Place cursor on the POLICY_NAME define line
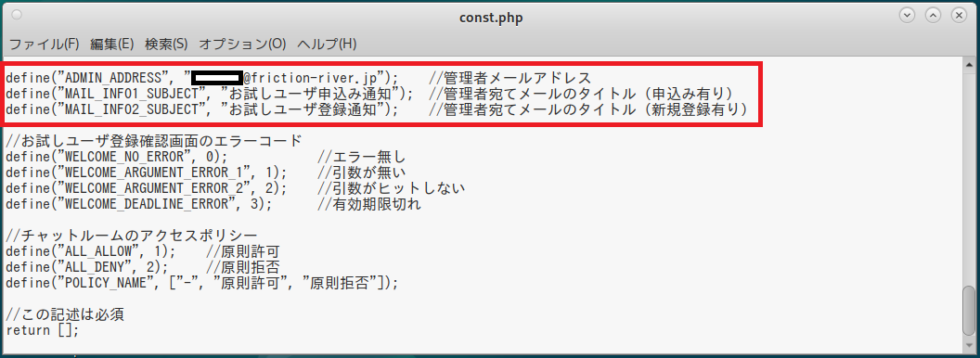980x358 pixels. click(x=202, y=282)
